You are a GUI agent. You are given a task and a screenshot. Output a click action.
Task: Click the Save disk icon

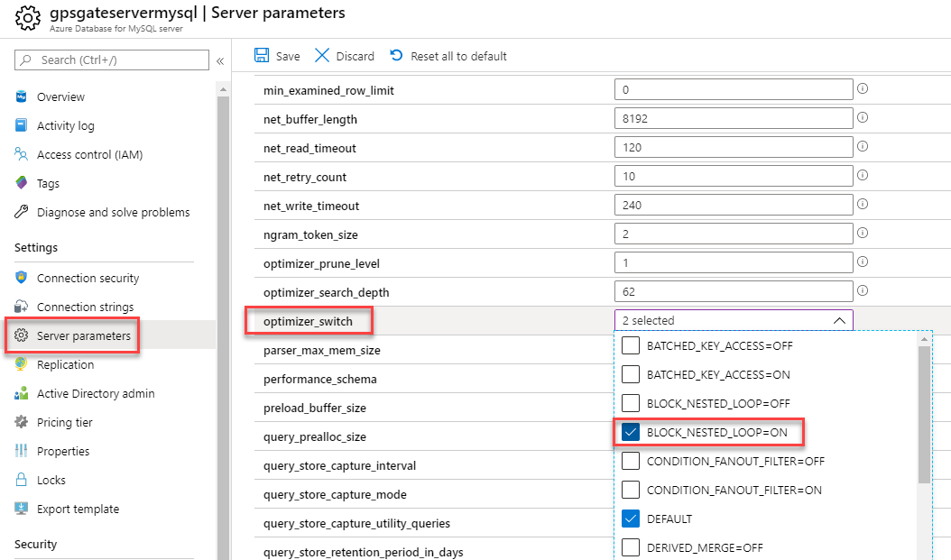coord(262,55)
